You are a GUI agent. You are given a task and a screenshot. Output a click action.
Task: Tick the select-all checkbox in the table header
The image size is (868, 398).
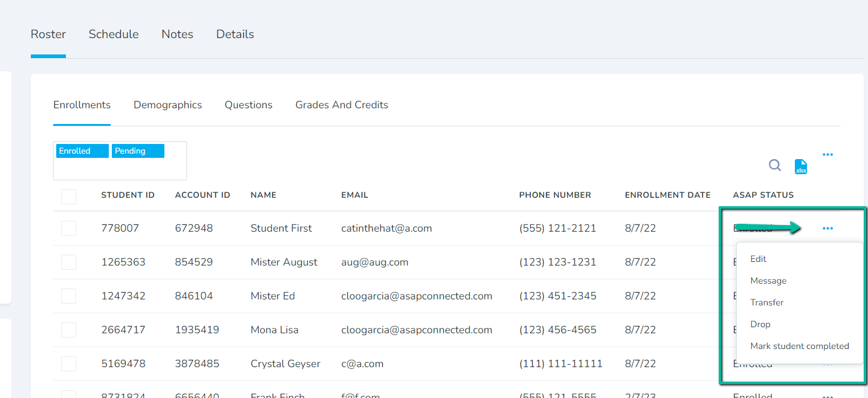click(69, 197)
